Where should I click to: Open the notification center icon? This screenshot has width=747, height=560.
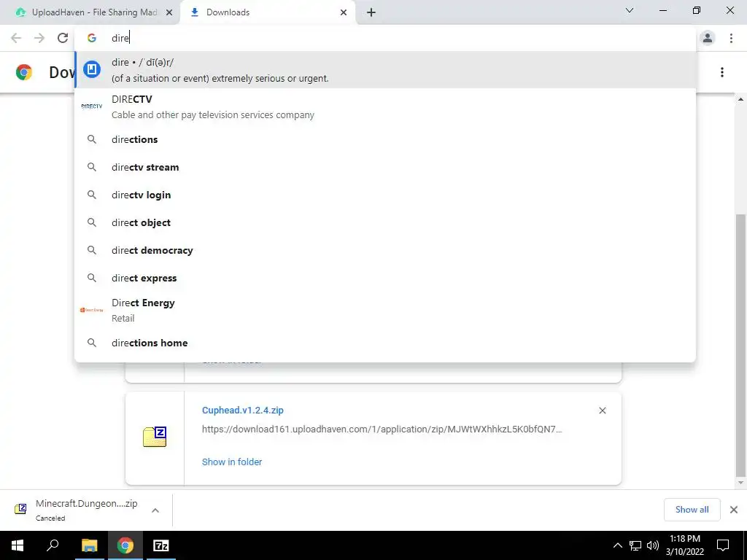pyautogui.click(x=723, y=545)
